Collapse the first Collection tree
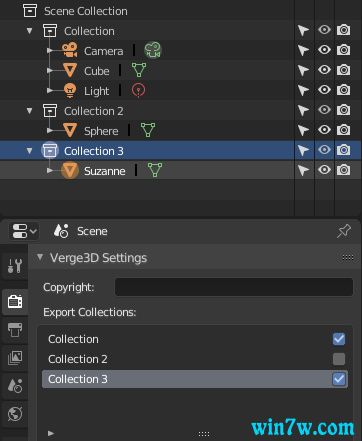 pos(30,31)
